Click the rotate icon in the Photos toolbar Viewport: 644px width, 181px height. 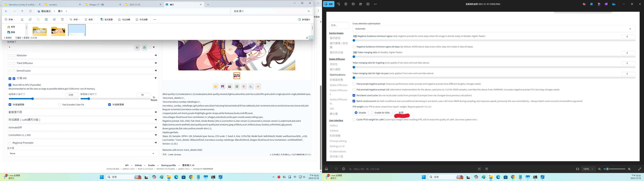pos(338,4)
